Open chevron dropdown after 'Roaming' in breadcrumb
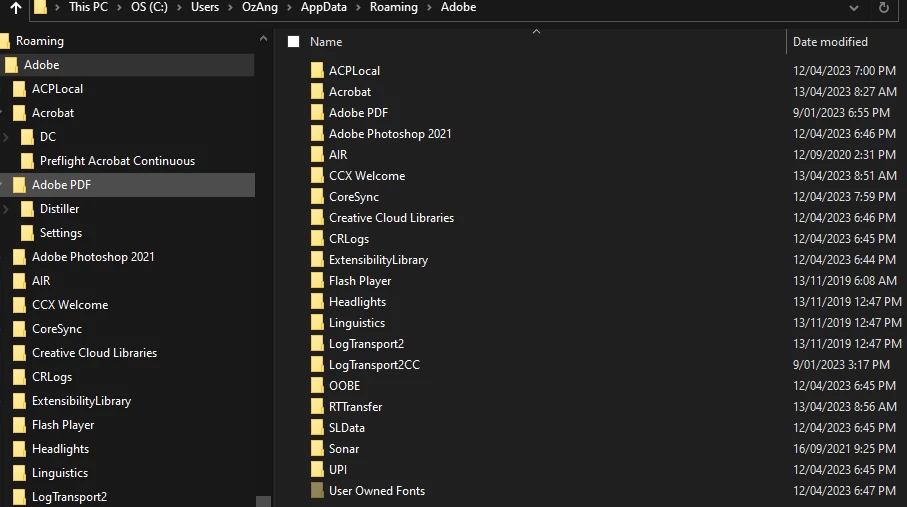907x507 pixels. pos(429,8)
